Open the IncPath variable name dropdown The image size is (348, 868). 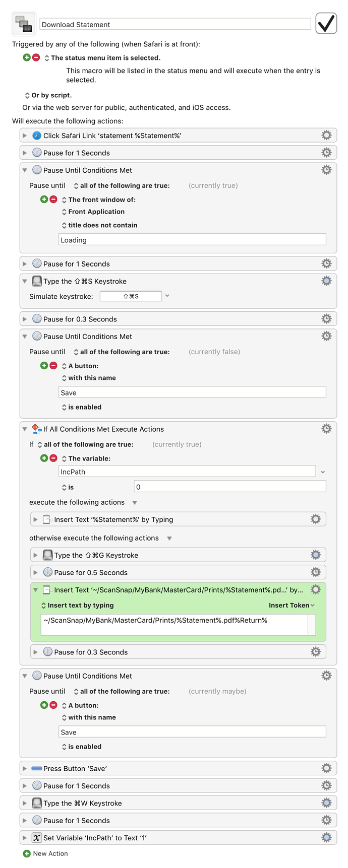[x=323, y=472]
